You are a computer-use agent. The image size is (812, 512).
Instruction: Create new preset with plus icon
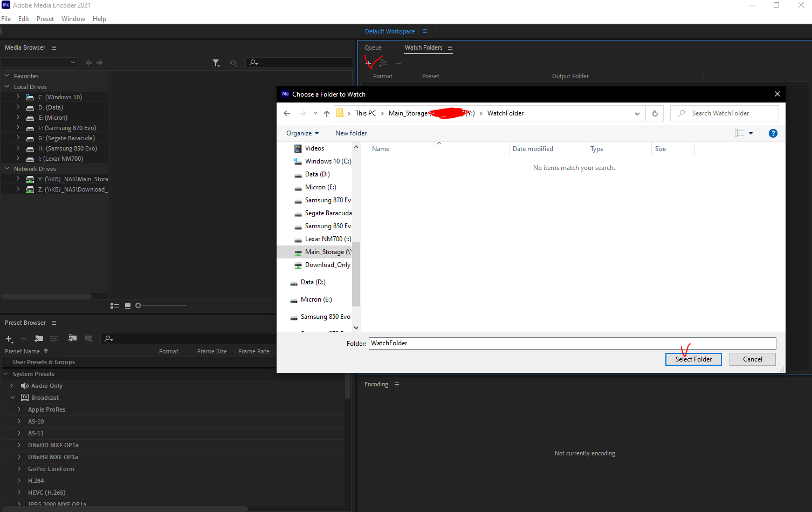[9, 339]
